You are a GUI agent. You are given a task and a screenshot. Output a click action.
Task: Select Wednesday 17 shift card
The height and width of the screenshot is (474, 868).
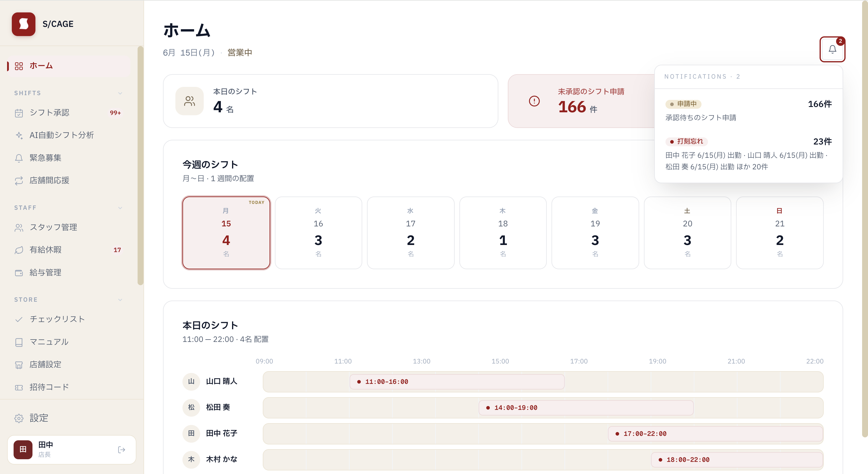pyautogui.click(x=411, y=233)
